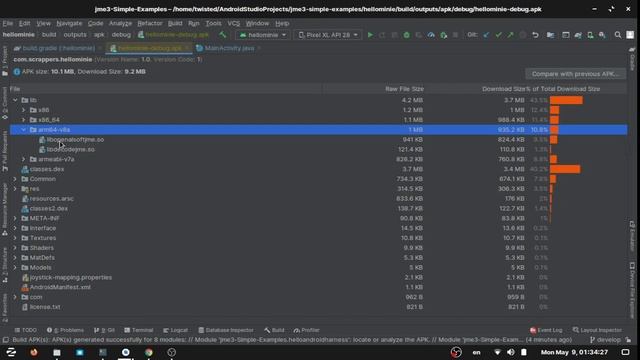Click the Git Rollback undo icon
This screenshot has height=360, width=640.
click(535, 35)
